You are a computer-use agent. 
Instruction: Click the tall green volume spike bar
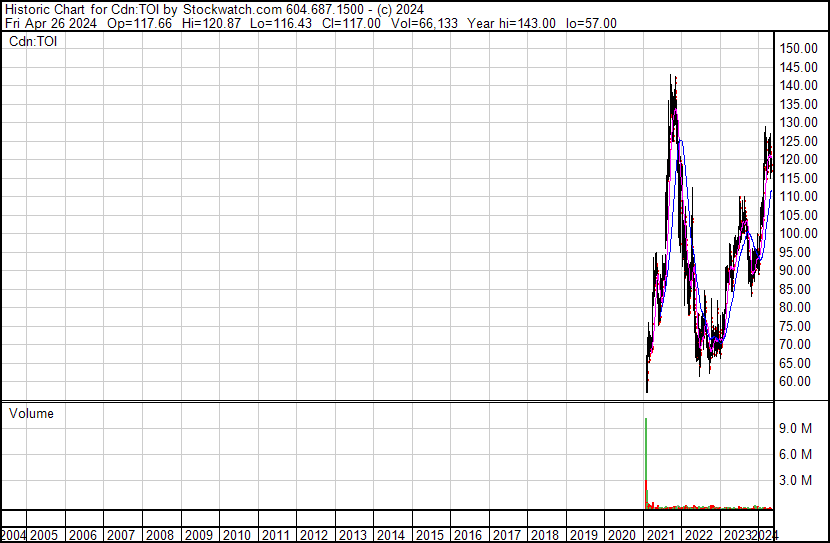tap(646, 463)
